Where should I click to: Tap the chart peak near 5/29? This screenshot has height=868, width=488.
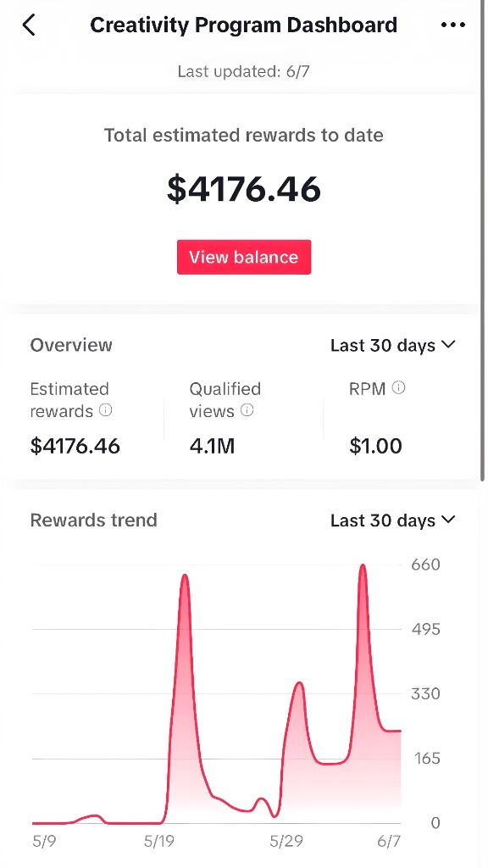[x=299, y=684]
